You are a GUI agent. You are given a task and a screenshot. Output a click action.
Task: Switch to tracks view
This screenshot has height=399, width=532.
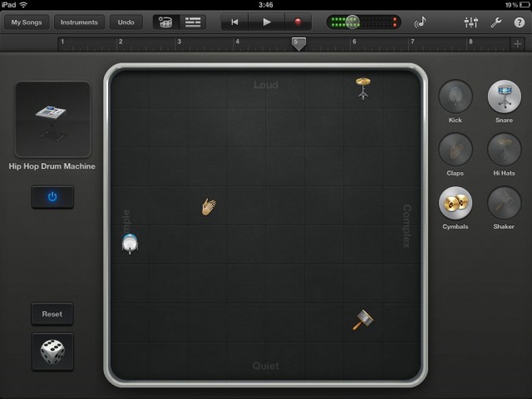194,22
